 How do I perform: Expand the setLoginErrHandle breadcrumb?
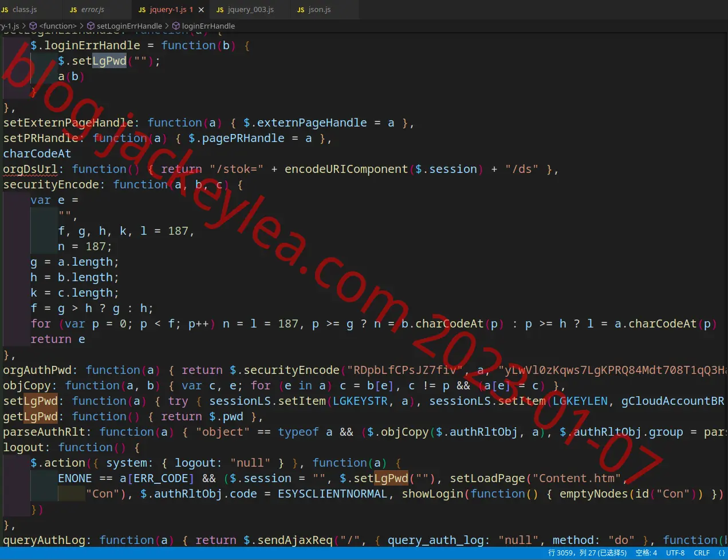tap(129, 26)
